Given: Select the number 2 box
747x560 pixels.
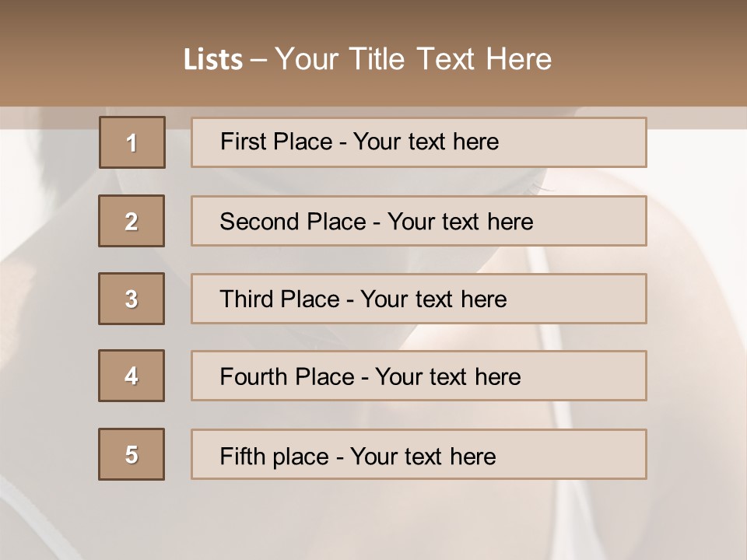Looking at the screenshot, I should (x=132, y=221).
